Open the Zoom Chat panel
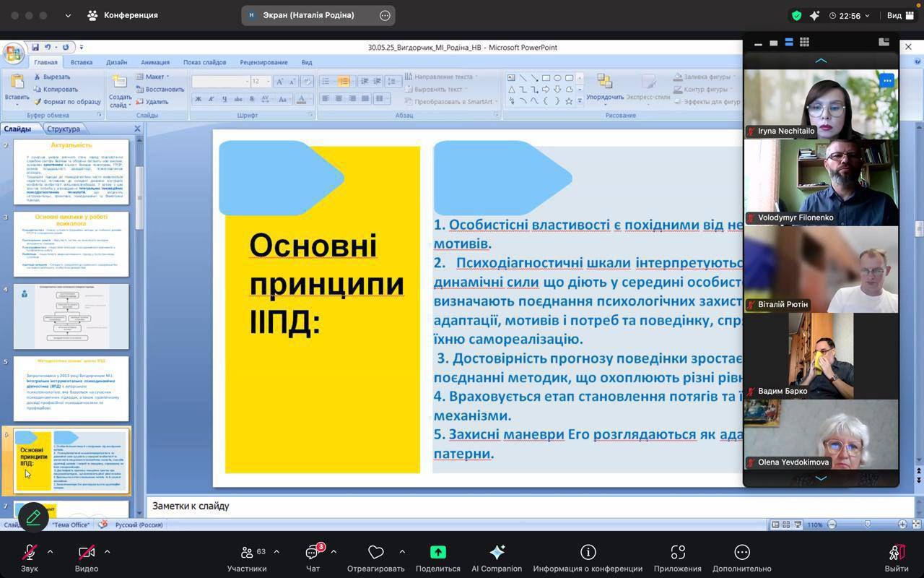Screen dimensions: 924x578 point(313,553)
